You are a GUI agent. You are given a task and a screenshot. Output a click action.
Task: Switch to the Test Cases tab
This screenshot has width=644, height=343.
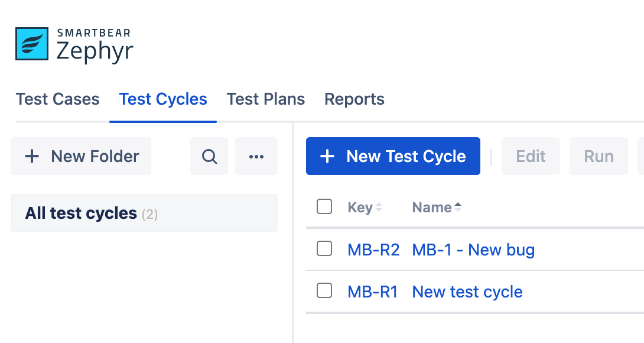[x=57, y=99]
